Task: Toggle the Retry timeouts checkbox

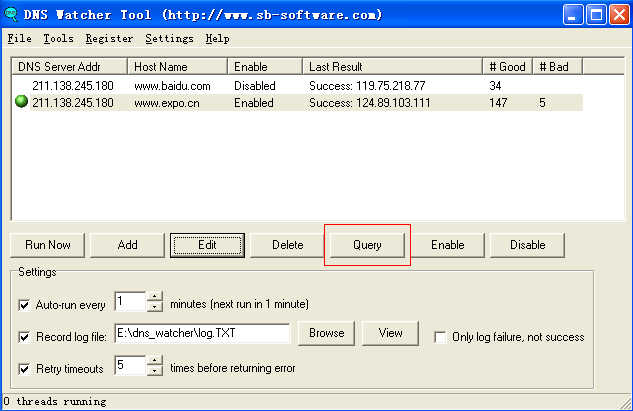Action: tap(24, 369)
